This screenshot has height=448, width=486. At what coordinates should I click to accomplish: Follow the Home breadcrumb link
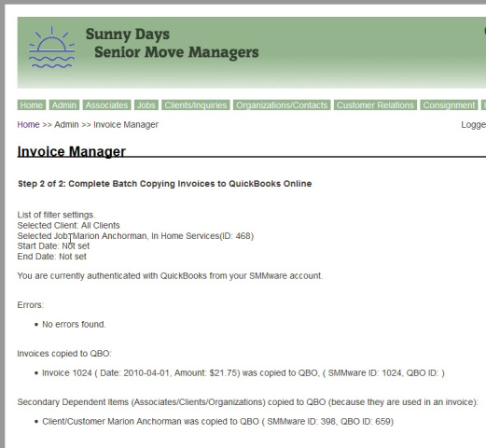[x=28, y=125]
